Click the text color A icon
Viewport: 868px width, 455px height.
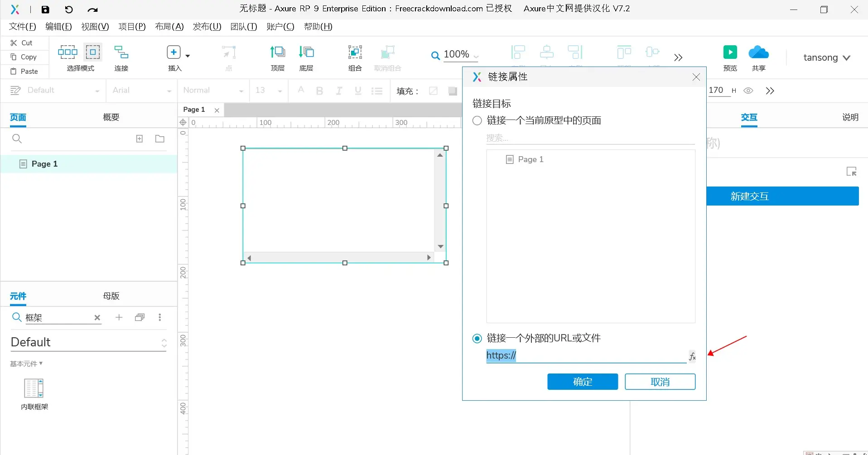(301, 90)
